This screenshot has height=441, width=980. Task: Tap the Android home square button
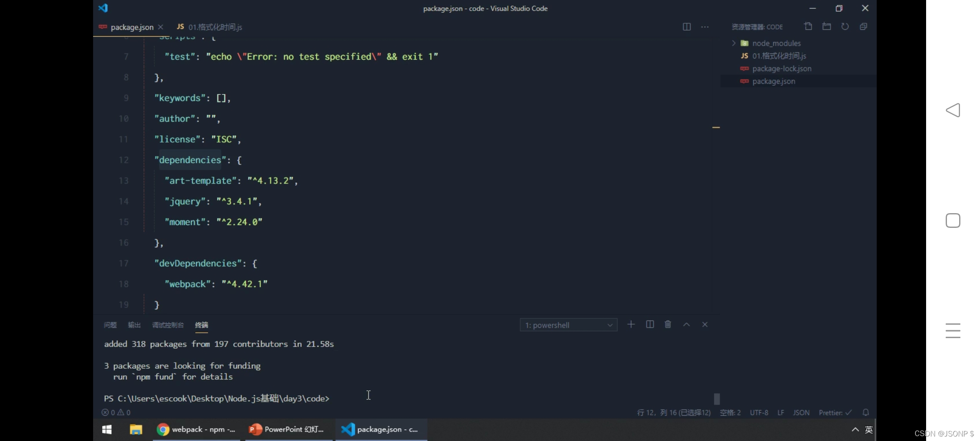(953, 220)
